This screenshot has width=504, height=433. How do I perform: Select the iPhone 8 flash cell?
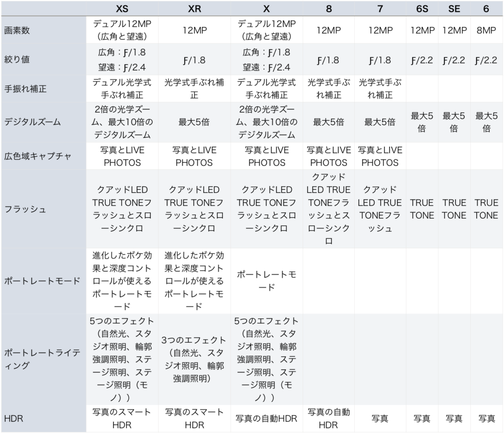coord(328,209)
